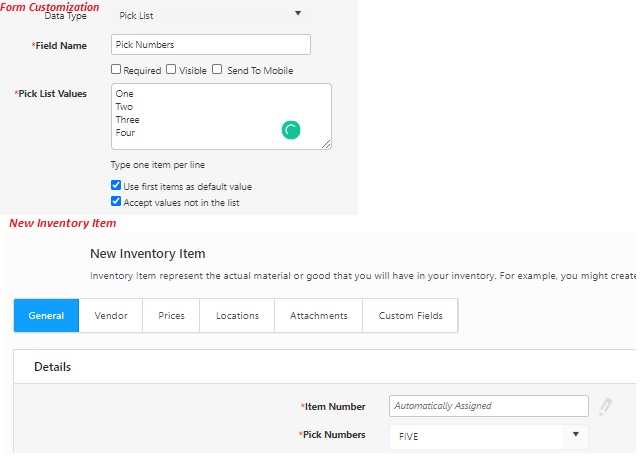This screenshot has width=641, height=458.
Task: Check the Send To Mobile option
Action: click(217, 70)
